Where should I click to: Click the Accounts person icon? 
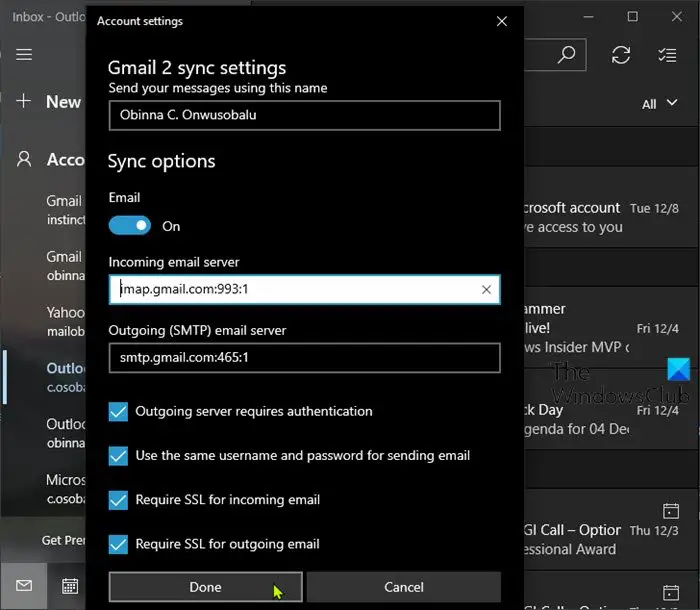(24, 159)
